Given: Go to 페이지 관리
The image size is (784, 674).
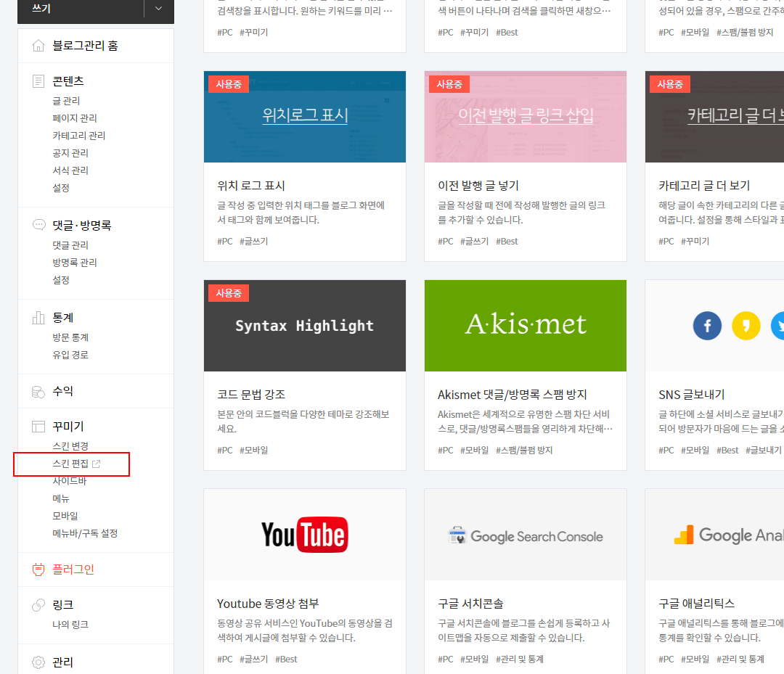Looking at the screenshot, I should point(75,118).
